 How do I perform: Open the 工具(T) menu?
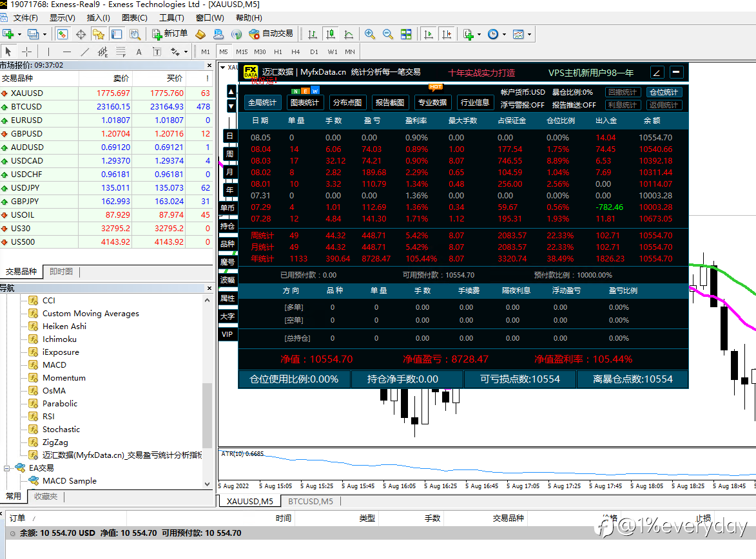171,18
